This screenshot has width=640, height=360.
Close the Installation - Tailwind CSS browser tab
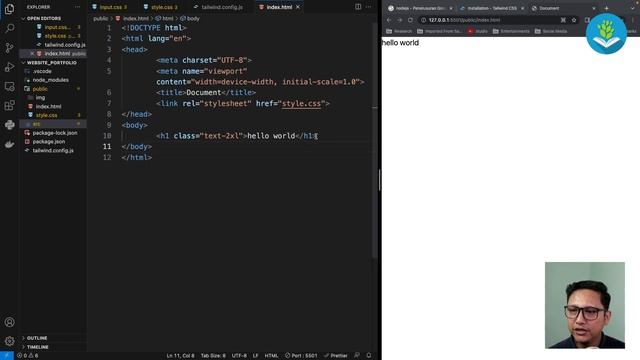[522, 8]
